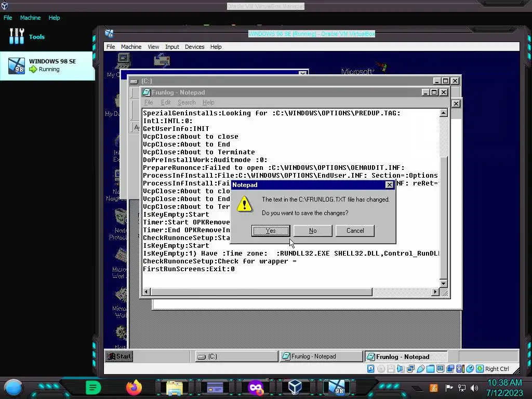Open VM window Machine menu
Screen dimensions: 532x399
coord(131,47)
